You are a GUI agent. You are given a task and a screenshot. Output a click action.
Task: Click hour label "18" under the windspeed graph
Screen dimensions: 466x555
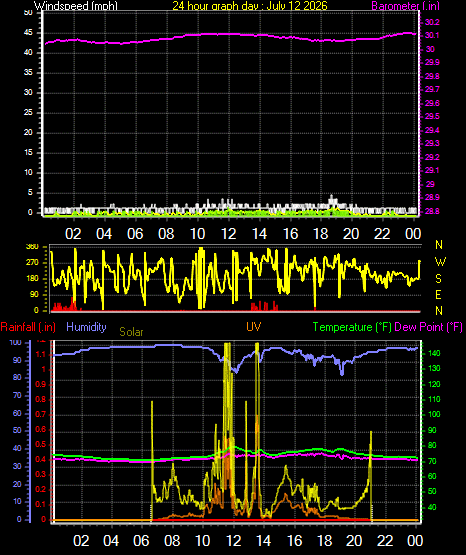coord(321,234)
